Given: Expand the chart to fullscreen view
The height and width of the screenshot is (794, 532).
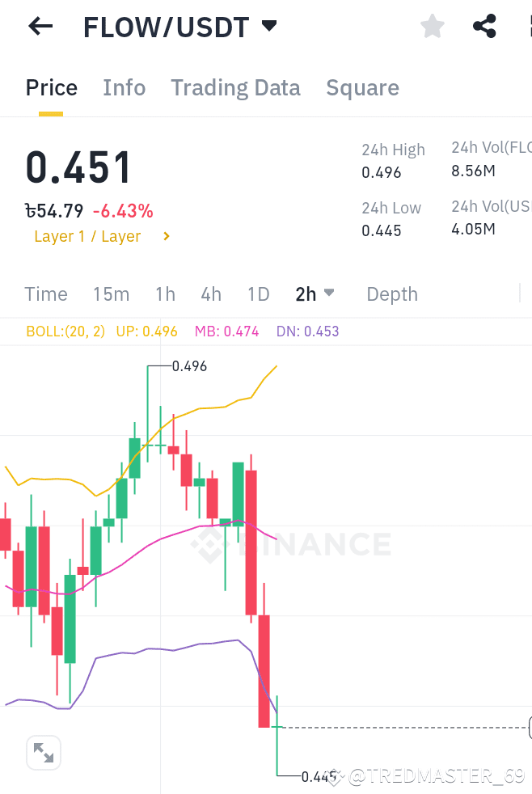Looking at the screenshot, I should click(43, 752).
